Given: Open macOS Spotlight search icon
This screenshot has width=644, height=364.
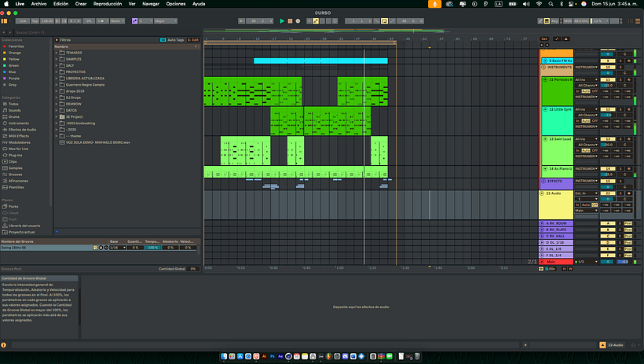Looking at the screenshot, I should [551, 4].
